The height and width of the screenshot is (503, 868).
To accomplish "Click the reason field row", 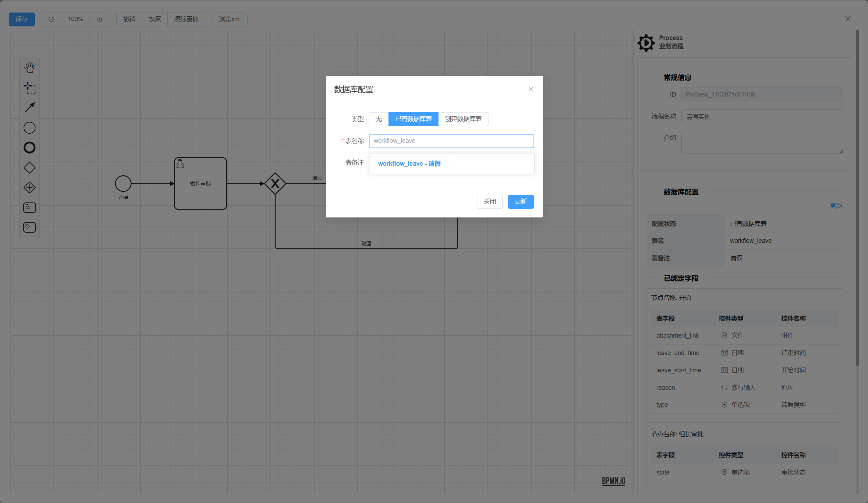I will [x=745, y=388].
